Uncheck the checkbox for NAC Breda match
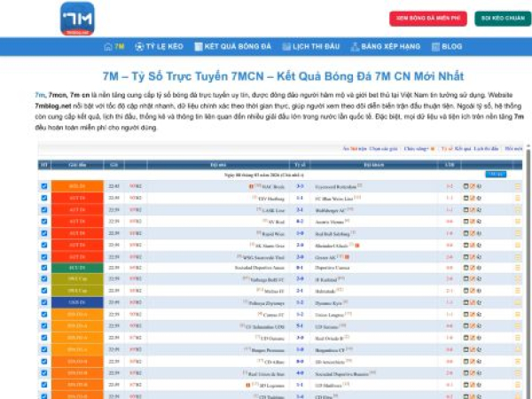The width and height of the screenshot is (532, 399). (44, 186)
